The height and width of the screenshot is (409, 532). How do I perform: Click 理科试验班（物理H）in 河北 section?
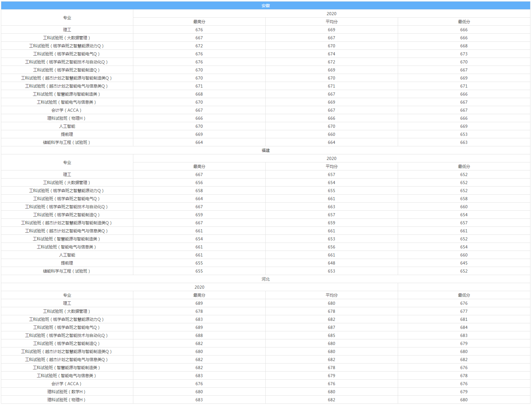[66, 400]
